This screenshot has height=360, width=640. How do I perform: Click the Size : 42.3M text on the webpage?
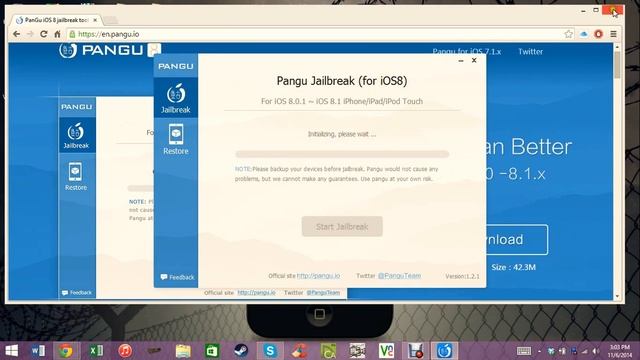[x=513, y=267]
